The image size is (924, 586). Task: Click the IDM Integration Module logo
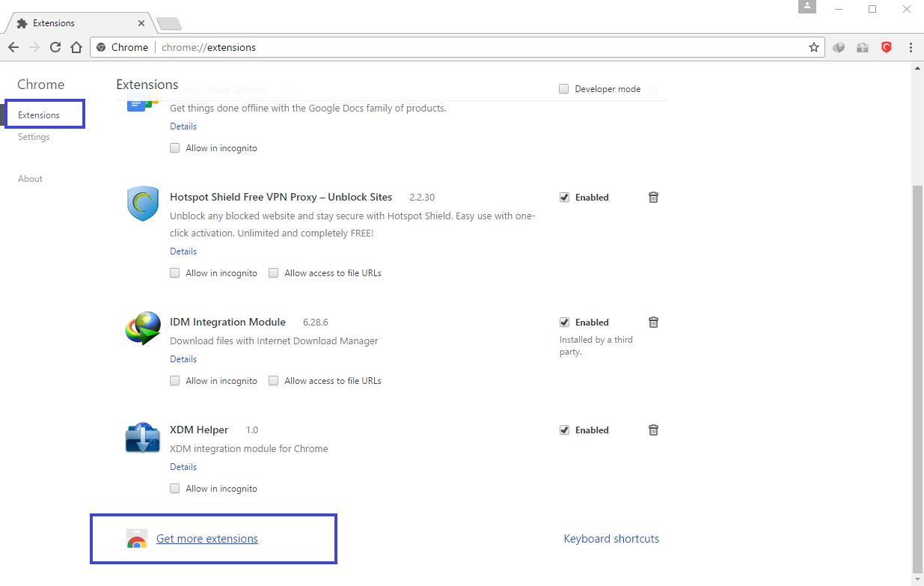pyautogui.click(x=143, y=329)
